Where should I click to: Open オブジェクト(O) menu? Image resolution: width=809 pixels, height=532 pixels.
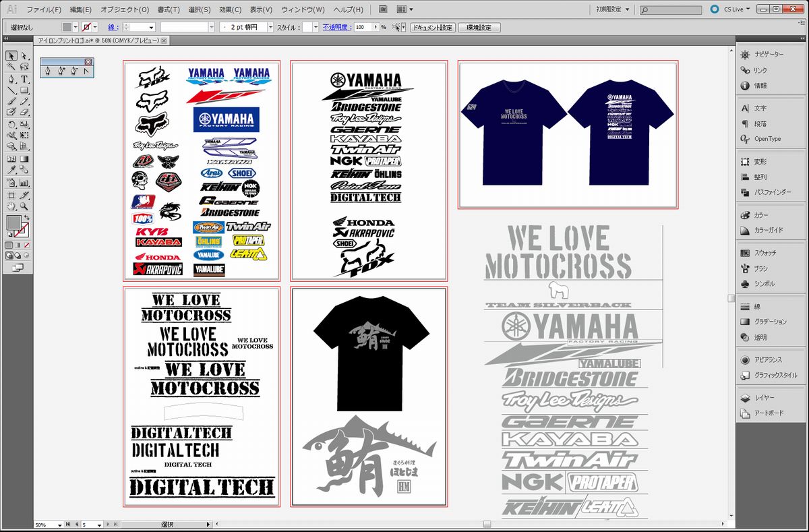[x=125, y=9]
